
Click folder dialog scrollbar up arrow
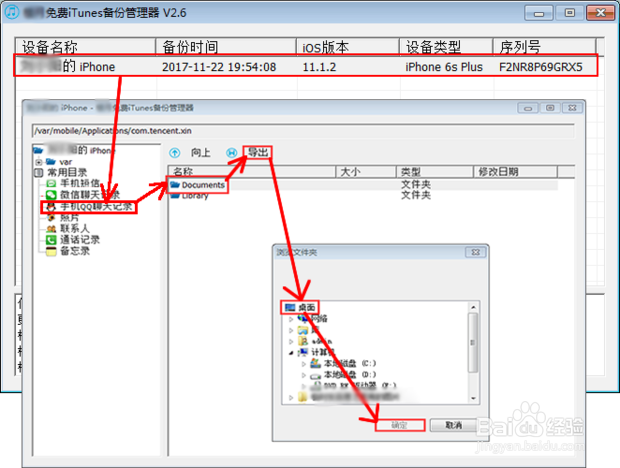point(473,307)
